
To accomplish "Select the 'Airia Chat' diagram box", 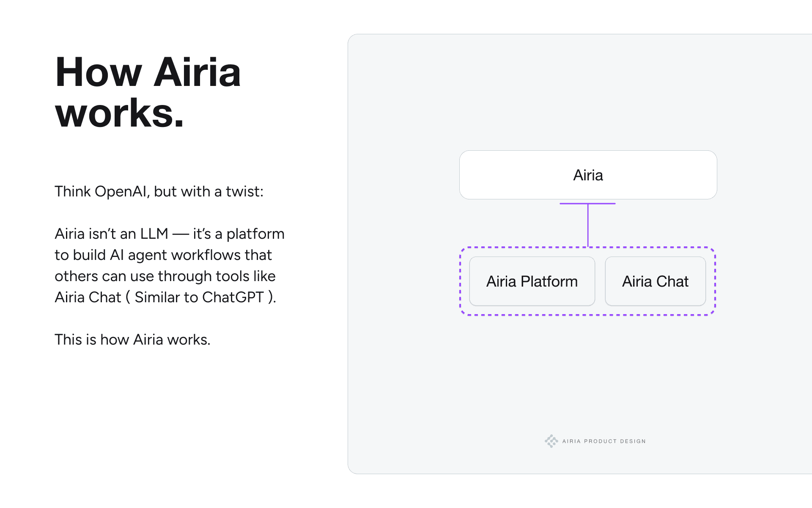I will (655, 281).
